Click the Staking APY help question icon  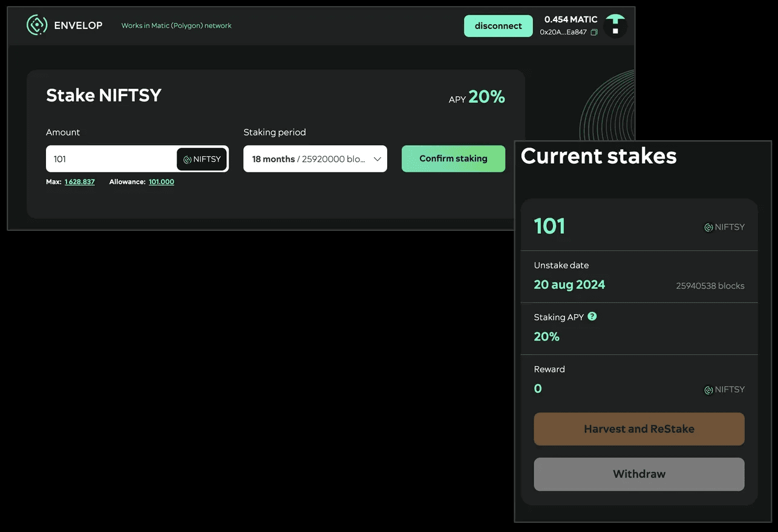pos(592,316)
